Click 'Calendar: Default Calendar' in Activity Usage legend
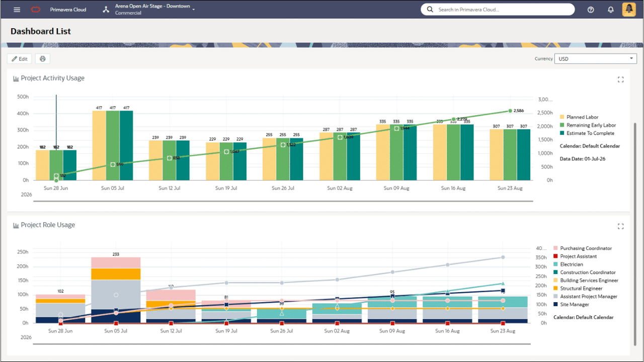Image resolution: width=644 pixels, height=362 pixels. 590,146
